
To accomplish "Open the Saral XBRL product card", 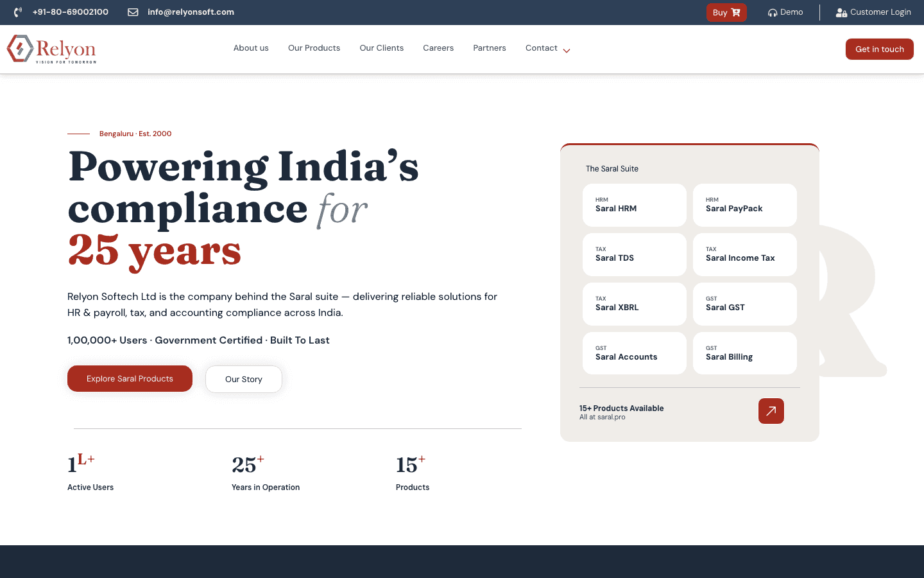I will click(635, 304).
